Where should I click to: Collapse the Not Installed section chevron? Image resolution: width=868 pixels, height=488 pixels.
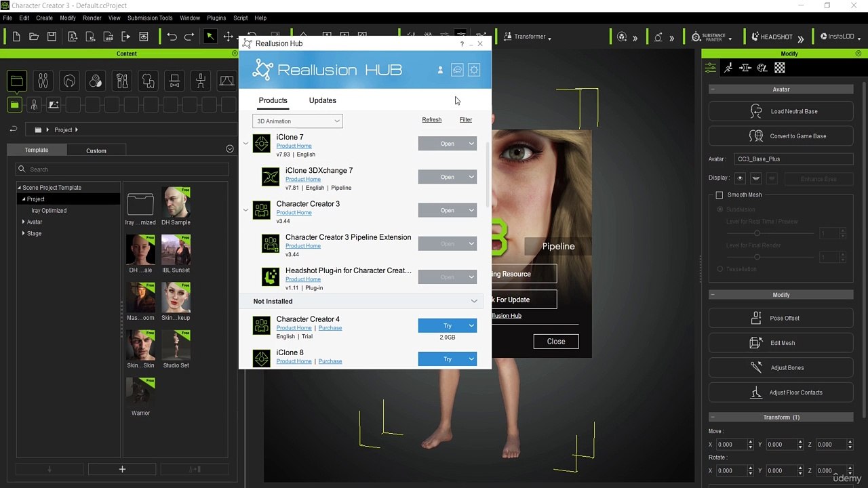[x=474, y=301]
